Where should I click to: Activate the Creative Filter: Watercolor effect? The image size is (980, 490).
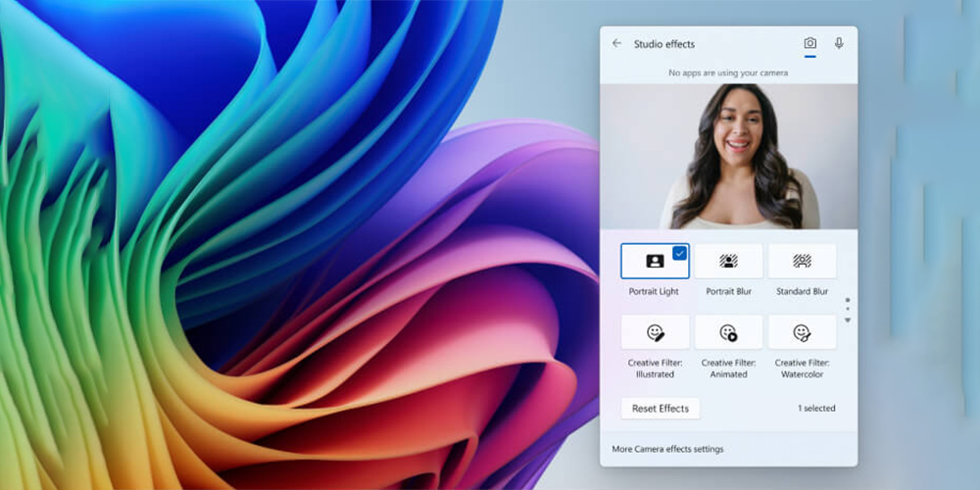[x=802, y=332]
